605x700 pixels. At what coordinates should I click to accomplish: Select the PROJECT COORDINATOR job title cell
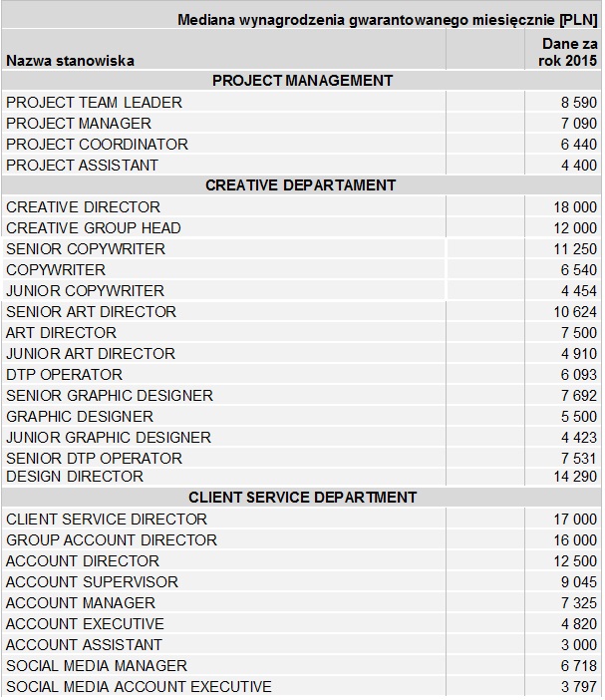[97, 145]
